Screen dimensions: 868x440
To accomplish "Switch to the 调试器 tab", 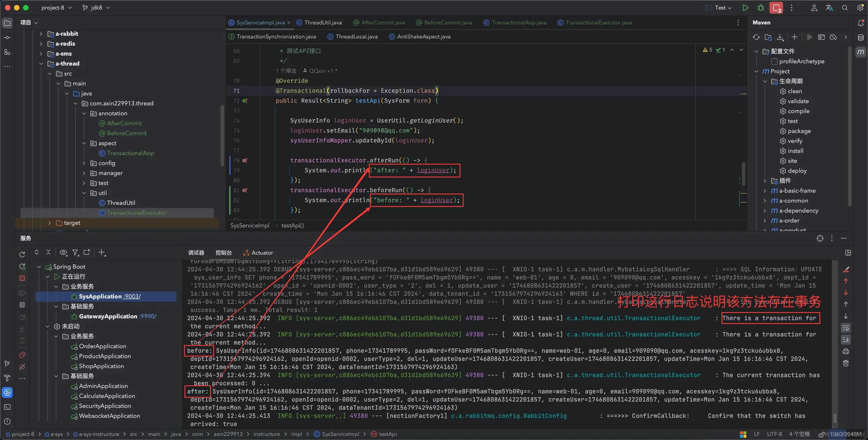I will (x=196, y=253).
